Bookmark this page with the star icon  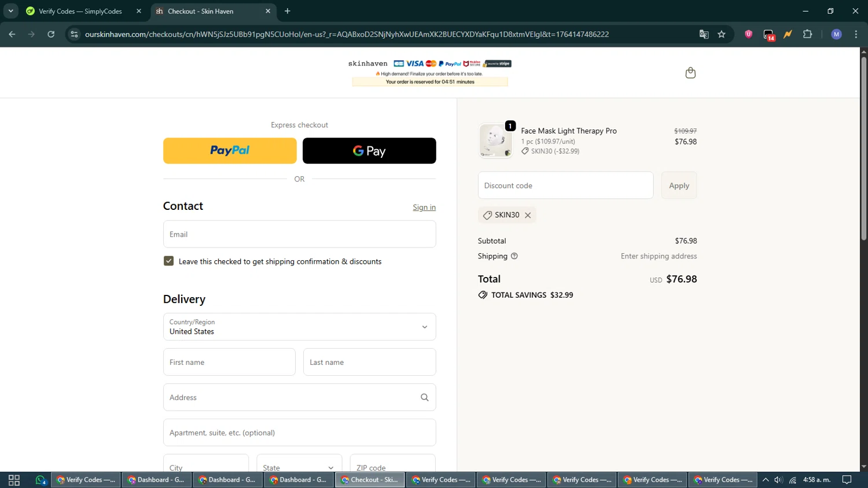tap(722, 34)
